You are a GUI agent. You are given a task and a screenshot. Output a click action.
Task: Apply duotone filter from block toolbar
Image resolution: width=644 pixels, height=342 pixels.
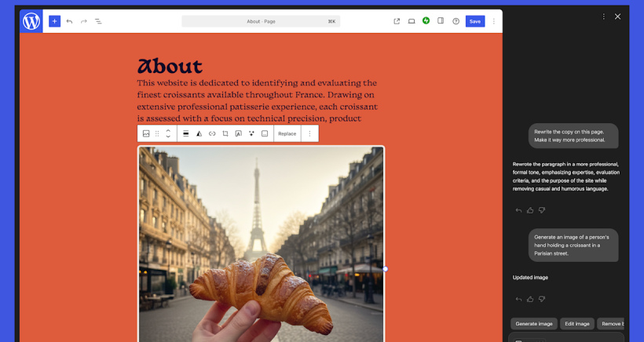tap(199, 133)
